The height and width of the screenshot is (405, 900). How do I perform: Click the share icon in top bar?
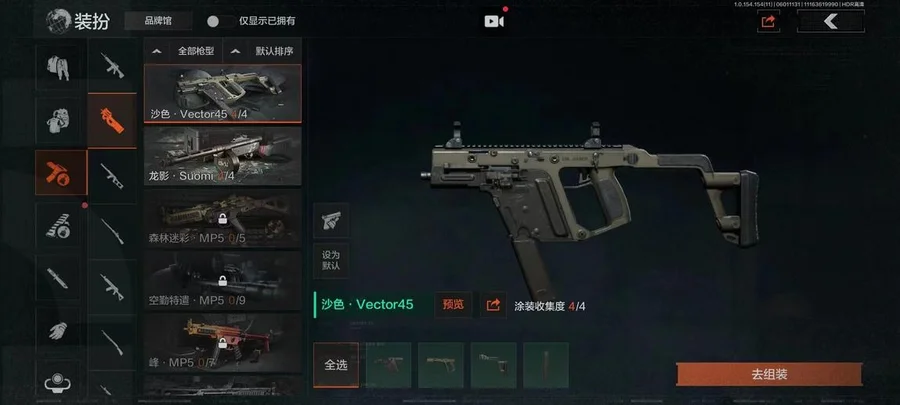coord(768,21)
